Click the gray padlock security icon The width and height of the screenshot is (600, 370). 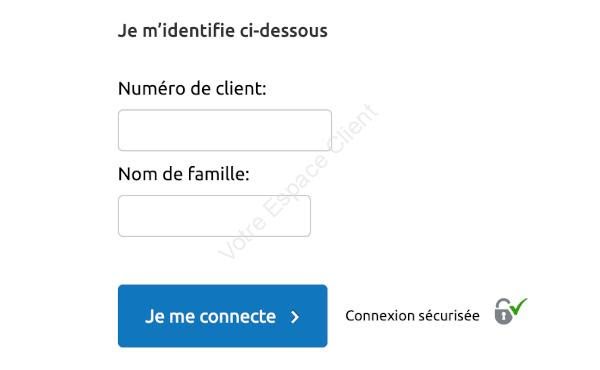(503, 311)
